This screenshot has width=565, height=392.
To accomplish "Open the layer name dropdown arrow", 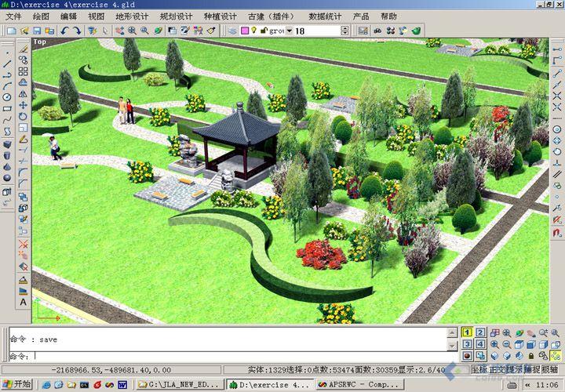I will pos(289,31).
